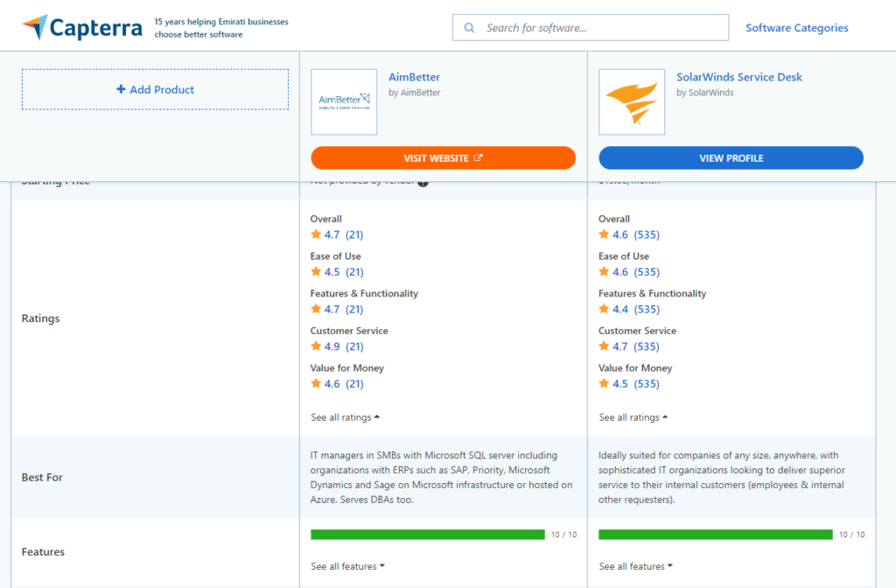Click SolarWinds Best For description text
The image size is (896, 588).
pos(722,477)
